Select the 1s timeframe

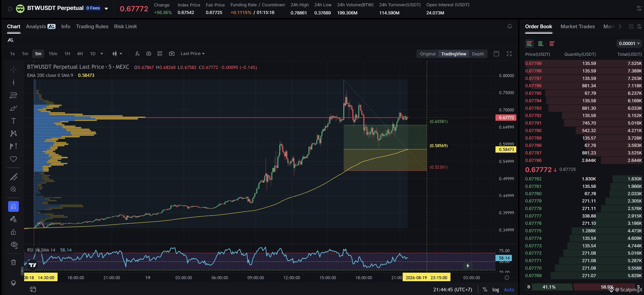point(12,54)
